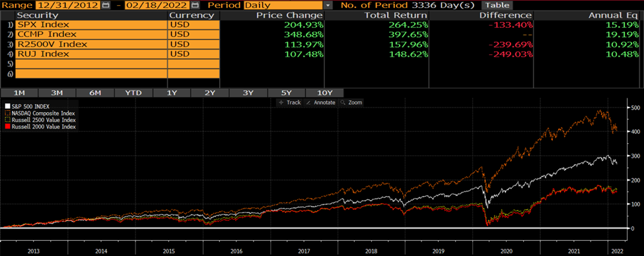This screenshot has width=644, height=256.
Task: Click R2500V total return value 157.96%
Action: click(410, 44)
